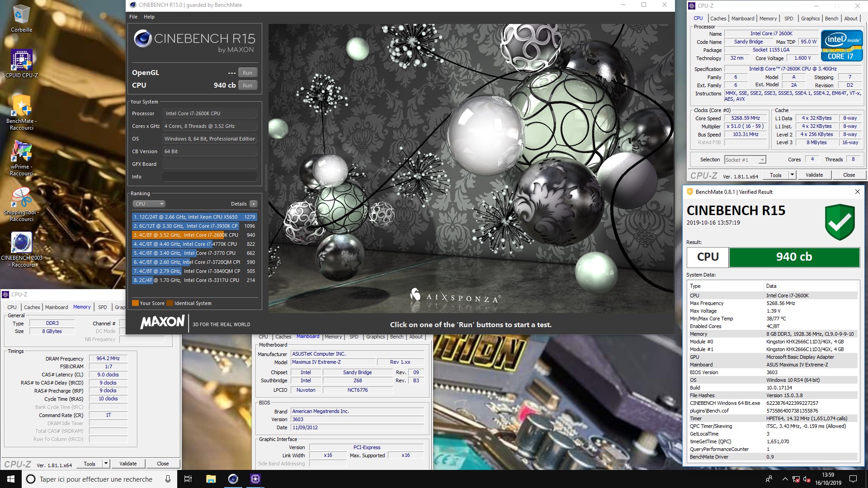The height and width of the screenshot is (488, 868).
Task: Click Close in Memory CPU-Z window
Action: (163, 464)
